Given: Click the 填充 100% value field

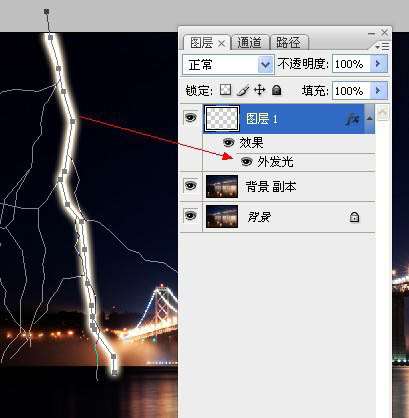Looking at the screenshot, I should 351,91.
